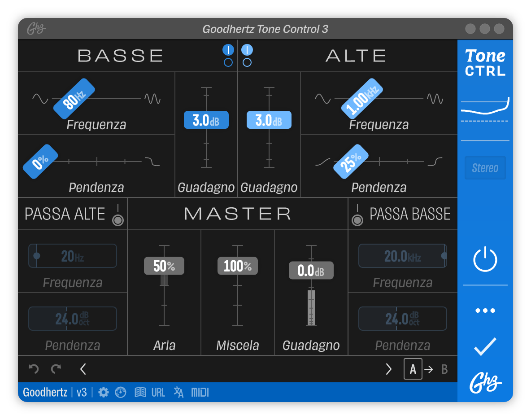Image resolution: width=531 pixels, height=420 pixels.
Task: Click the Miscela label
Action: pos(238,346)
